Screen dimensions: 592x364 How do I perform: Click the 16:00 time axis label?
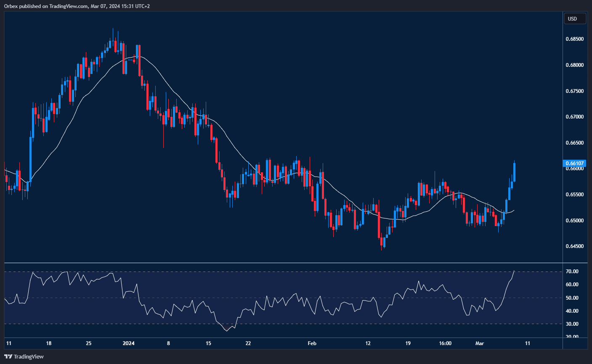(x=445, y=343)
